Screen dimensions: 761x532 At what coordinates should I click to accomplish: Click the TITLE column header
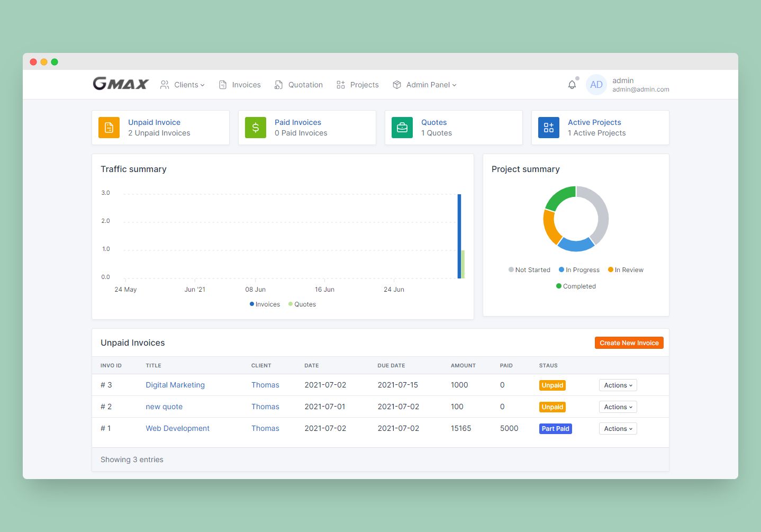tap(153, 366)
